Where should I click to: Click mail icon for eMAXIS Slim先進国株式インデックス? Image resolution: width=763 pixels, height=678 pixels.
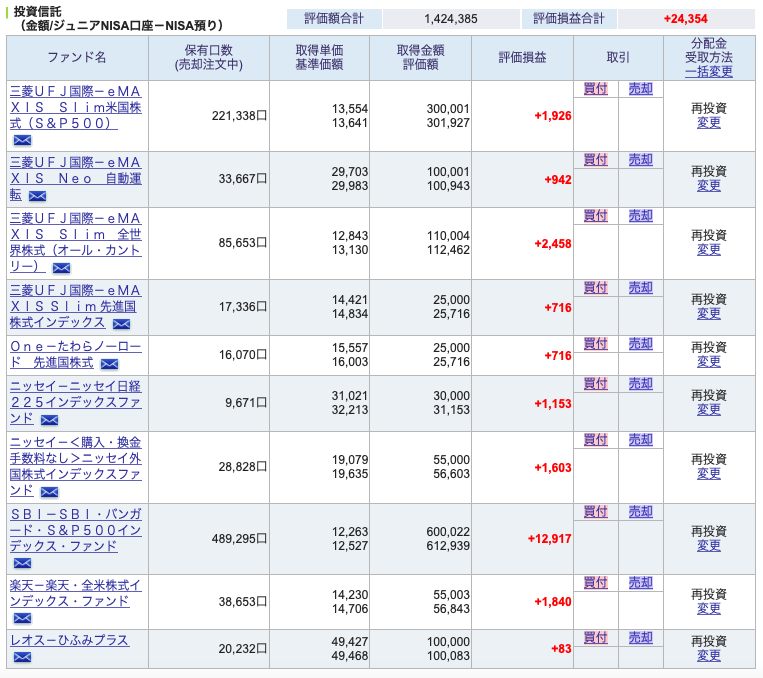pyautogui.click(x=121, y=324)
